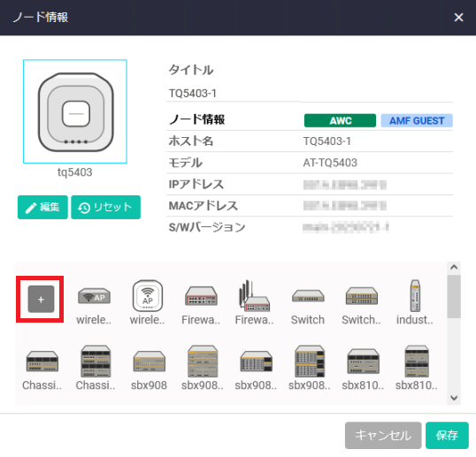Click the IPアドレス row label

(196, 185)
